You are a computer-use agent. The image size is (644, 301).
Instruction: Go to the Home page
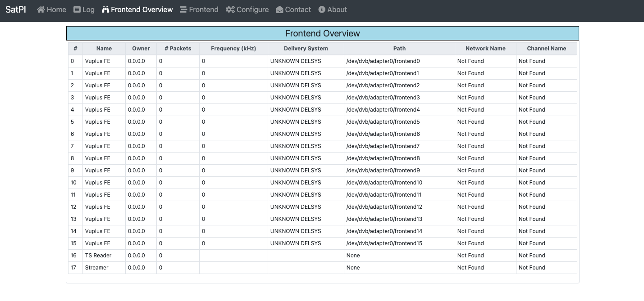pos(56,9)
